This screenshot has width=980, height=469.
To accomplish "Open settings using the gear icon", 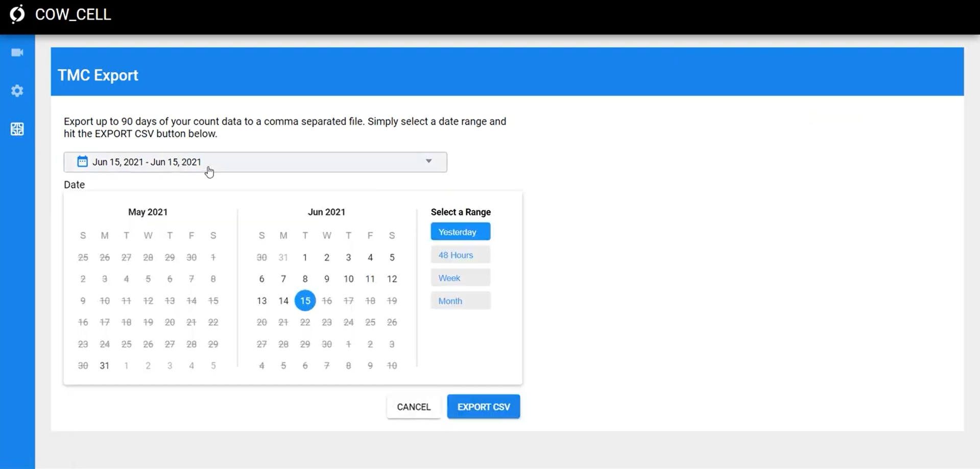I will point(17,91).
